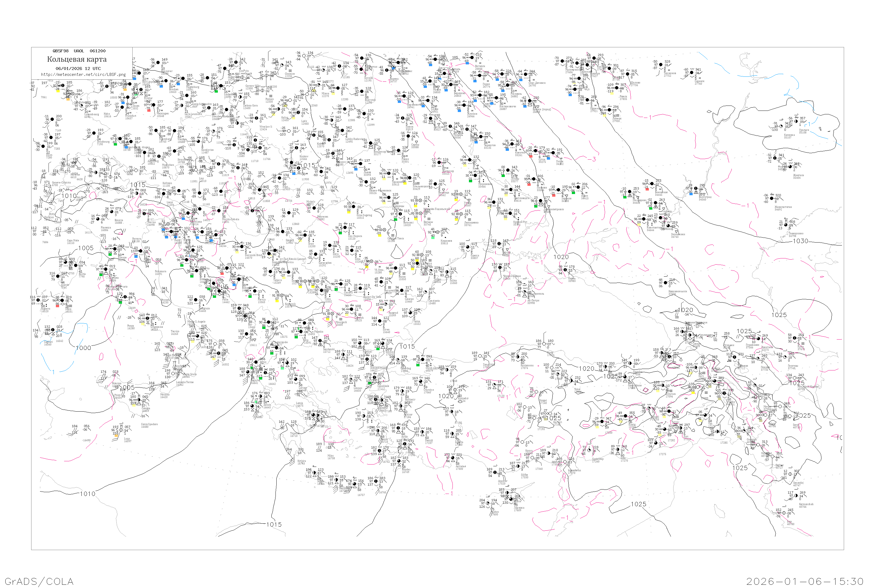Click the Жанауштоган station filled circle
The width and height of the screenshot is (882, 588).
click(x=772, y=199)
